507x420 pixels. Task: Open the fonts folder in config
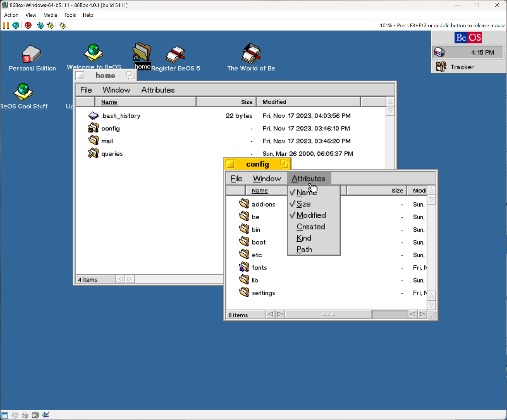point(259,267)
